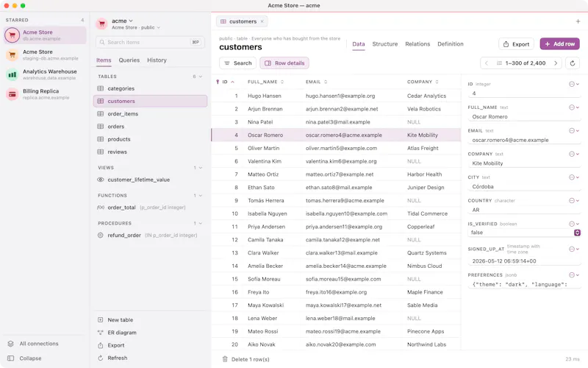Open the Billing Replica connection
The image size is (588, 368).
(45, 94)
